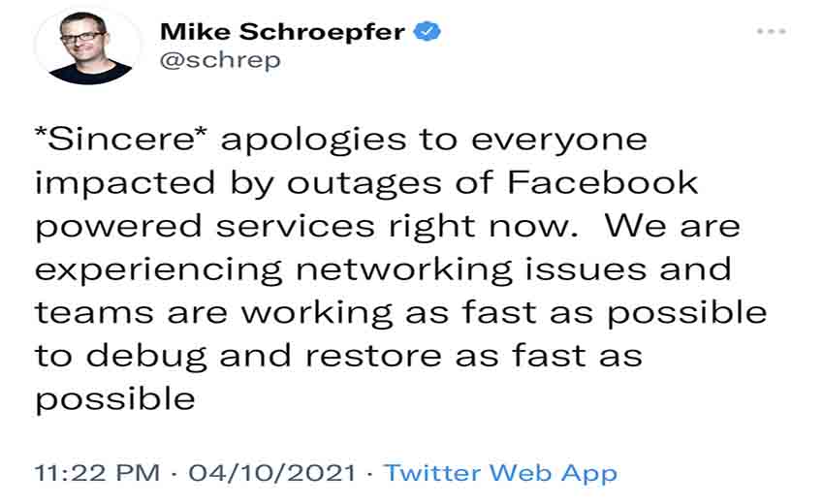Click the final word possible on the last line
The image size is (824, 504).
115,400
